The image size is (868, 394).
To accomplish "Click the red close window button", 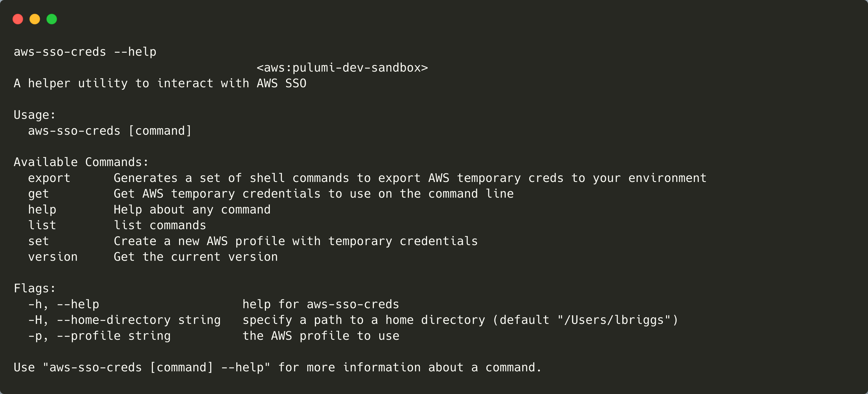I will click(x=18, y=19).
